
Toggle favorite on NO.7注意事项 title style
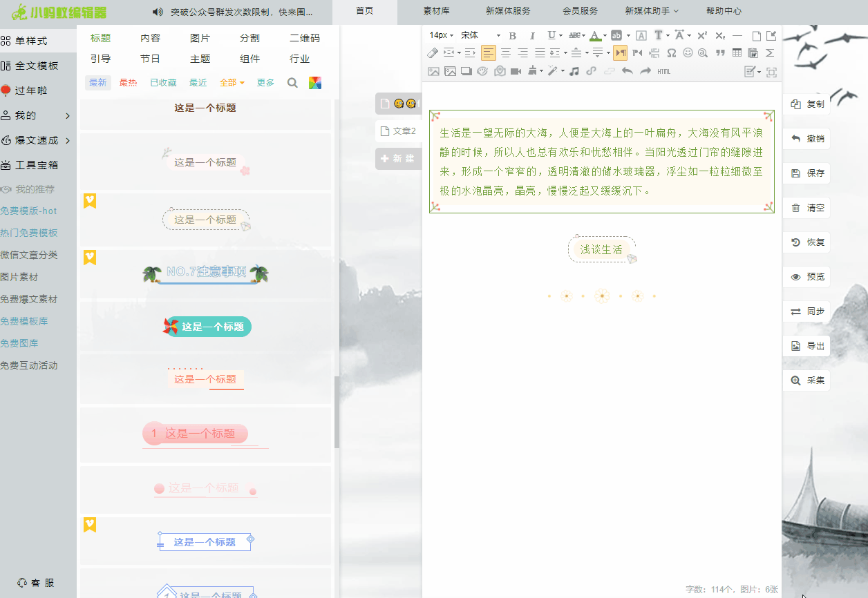(90, 258)
